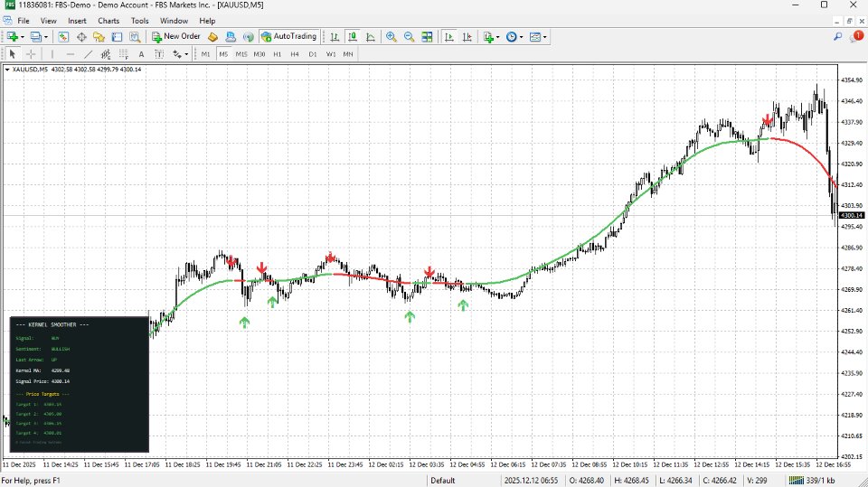Switch timeframe to MN
The height and width of the screenshot is (487, 868).
pyautogui.click(x=348, y=53)
